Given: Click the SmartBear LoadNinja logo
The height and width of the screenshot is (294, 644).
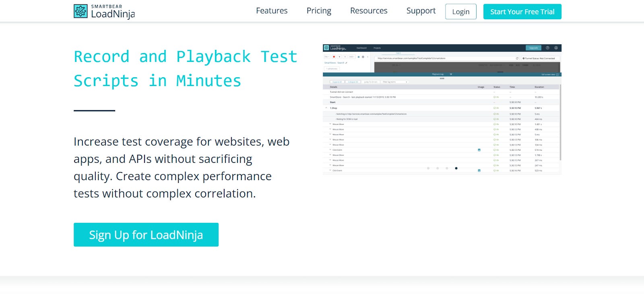Looking at the screenshot, I should coord(104,11).
